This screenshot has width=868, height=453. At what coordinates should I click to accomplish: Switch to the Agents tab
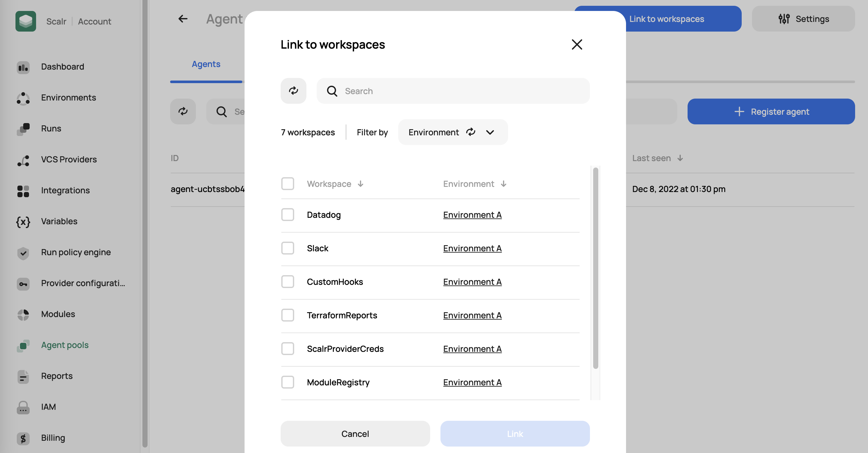206,64
